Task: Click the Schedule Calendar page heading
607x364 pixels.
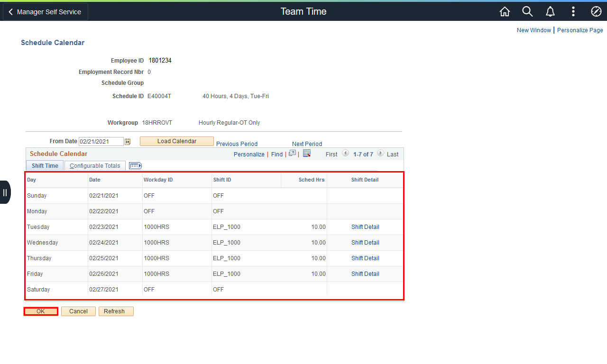Action: pyautogui.click(x=53, y=43)
